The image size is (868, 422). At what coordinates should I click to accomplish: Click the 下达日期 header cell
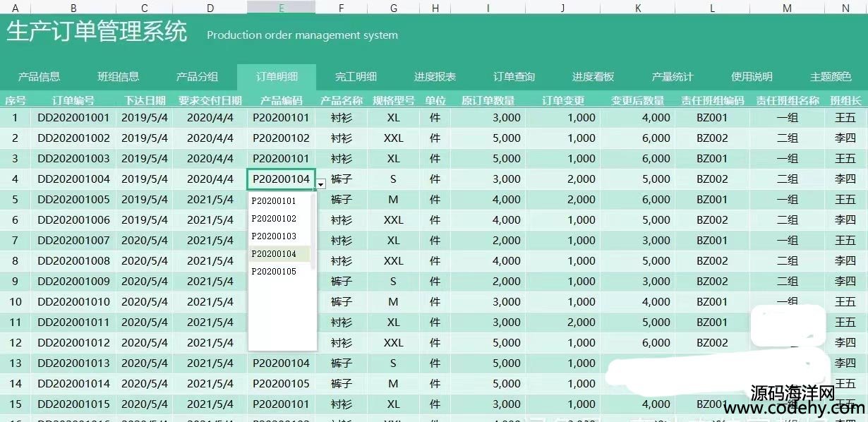(145, 101)
